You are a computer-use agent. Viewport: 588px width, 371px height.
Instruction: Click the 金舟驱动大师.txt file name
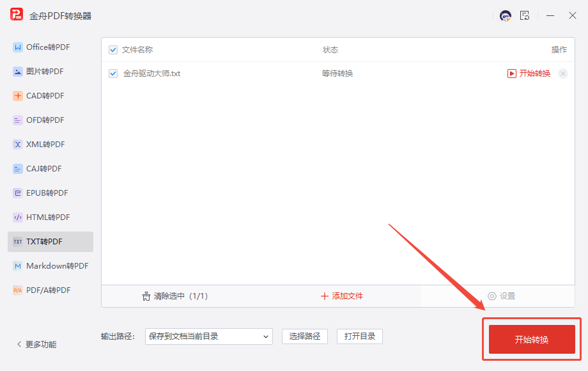point(152,74)
